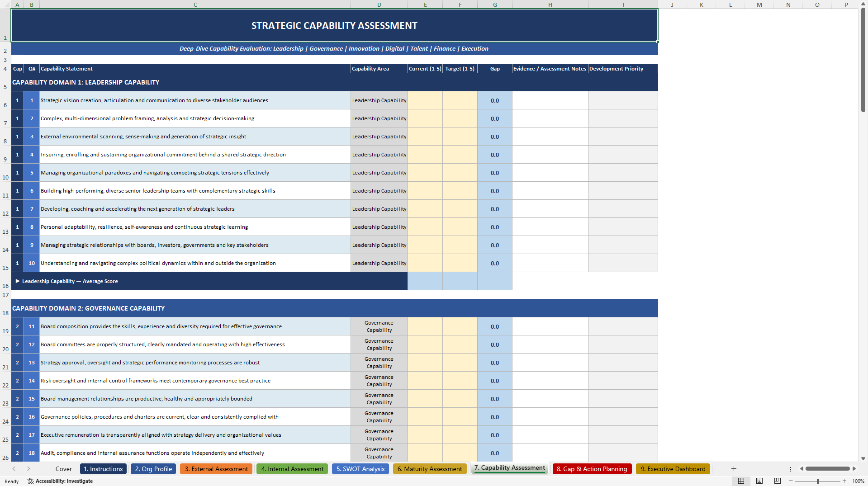Image resolution: width=868 pixels, height=486 pixels.
Task: Select row 5 header
Action: point(5,82)
